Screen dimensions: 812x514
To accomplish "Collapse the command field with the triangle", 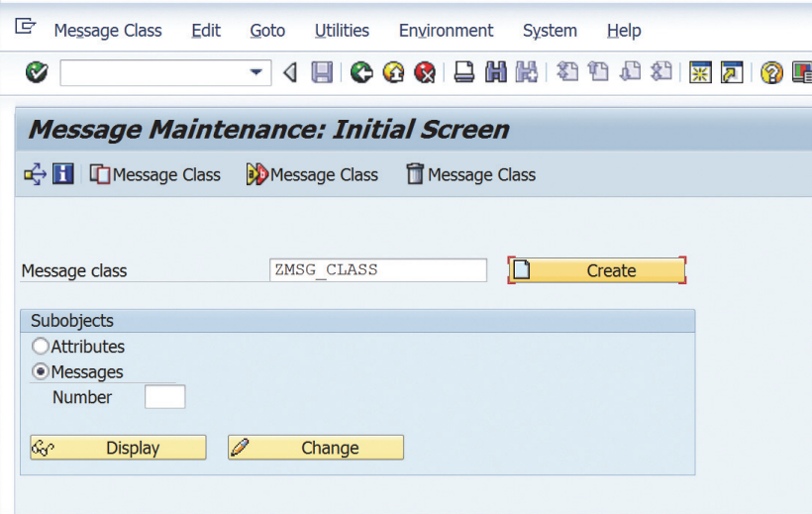I will point(290,72).
